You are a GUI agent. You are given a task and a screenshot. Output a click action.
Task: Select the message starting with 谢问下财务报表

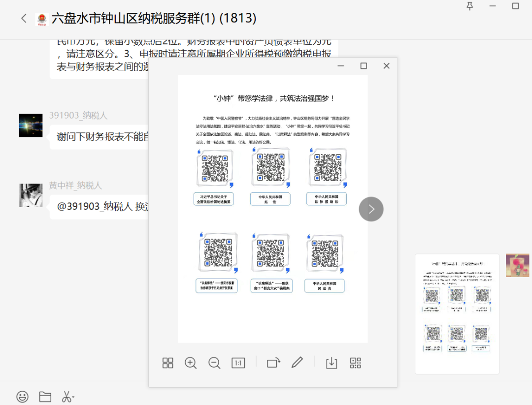[99, 137]
